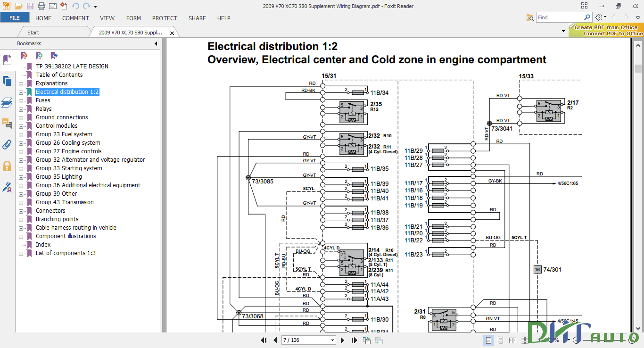The height and width of the screenshot is (348, 644).
Task: Switch to the HOME ribbon tab
Action: point(43,18)
